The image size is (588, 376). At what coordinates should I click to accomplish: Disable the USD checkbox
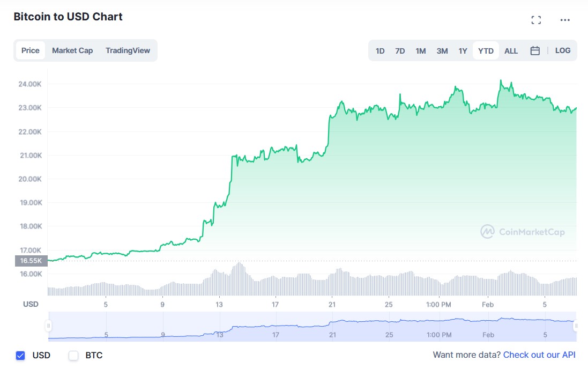[20, 356]
